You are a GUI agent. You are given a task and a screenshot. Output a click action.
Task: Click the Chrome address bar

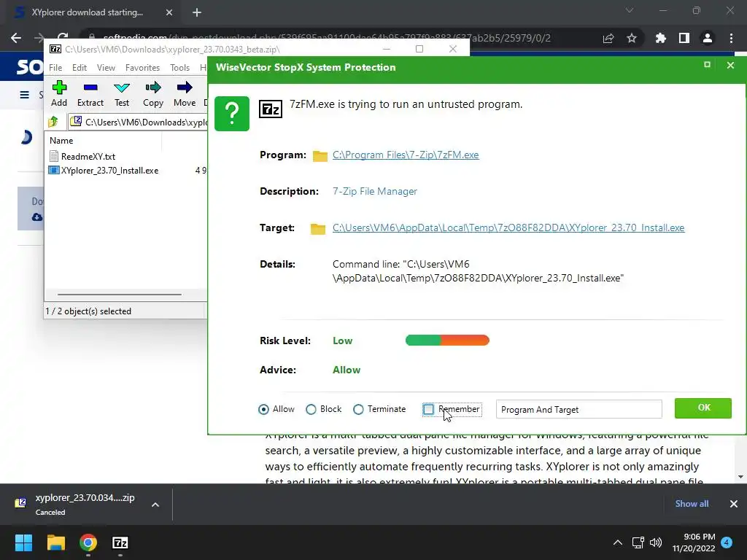pyautogui.click(x=333, y=38)
